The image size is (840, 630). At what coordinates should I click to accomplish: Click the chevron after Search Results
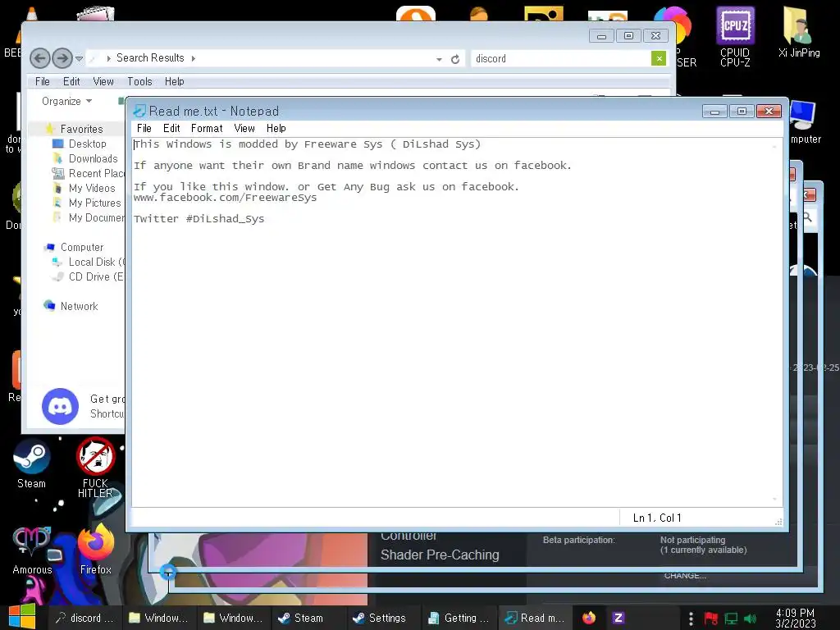coord(194,58)
